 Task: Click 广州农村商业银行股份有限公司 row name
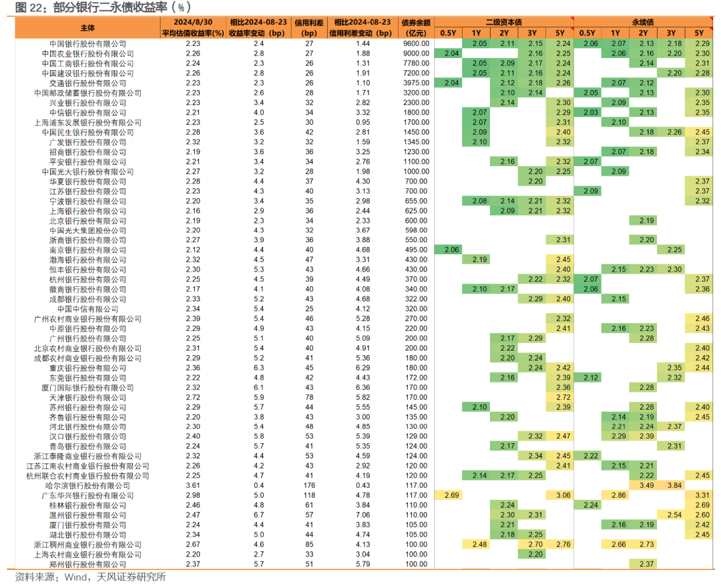coord(87,318)
